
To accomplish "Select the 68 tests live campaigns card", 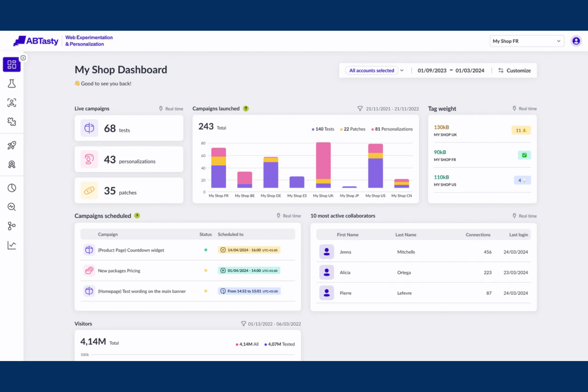I will click(x=129, y=128).
